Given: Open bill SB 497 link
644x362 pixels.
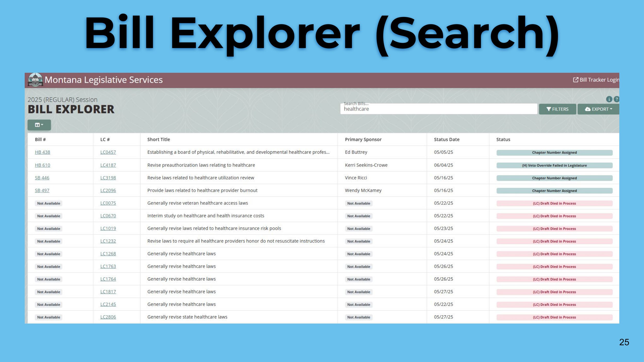Looking at the screenshot, I should tap(42, 190).
